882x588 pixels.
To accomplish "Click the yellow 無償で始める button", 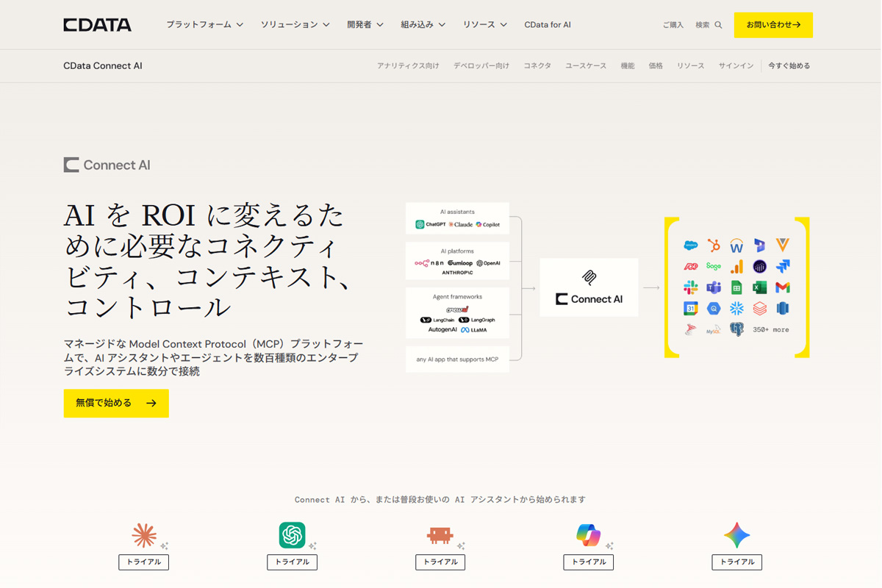I will (x=116, y=404).
